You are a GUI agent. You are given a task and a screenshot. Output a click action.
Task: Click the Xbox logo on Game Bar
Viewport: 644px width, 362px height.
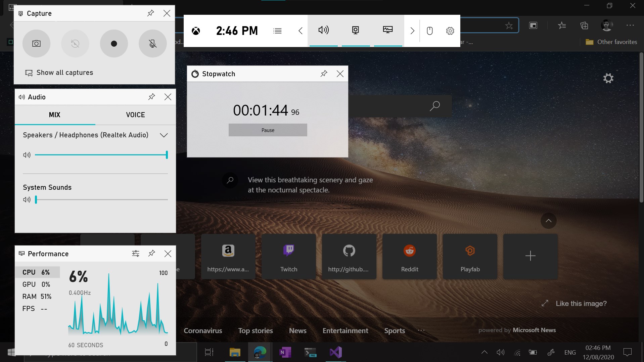(x=196, y=31)
